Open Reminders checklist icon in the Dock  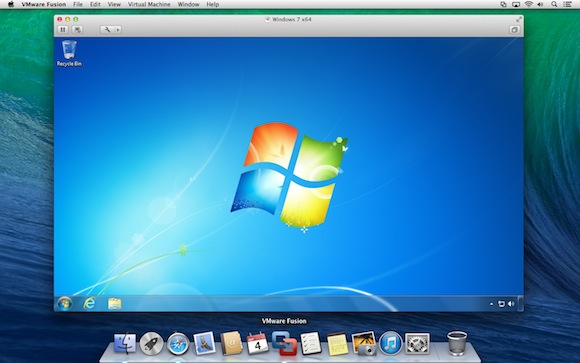311,343
